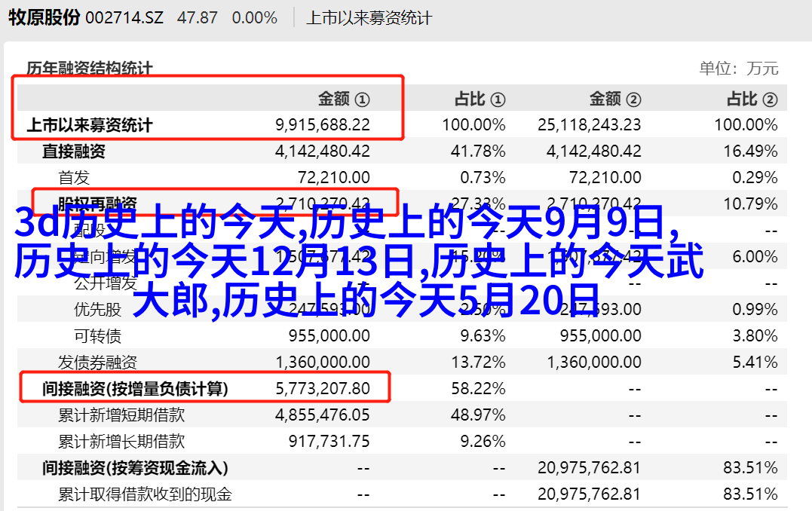The image size is (812, 511).
Task: Select the 首发 row label
Action: (x=74, y=178)
